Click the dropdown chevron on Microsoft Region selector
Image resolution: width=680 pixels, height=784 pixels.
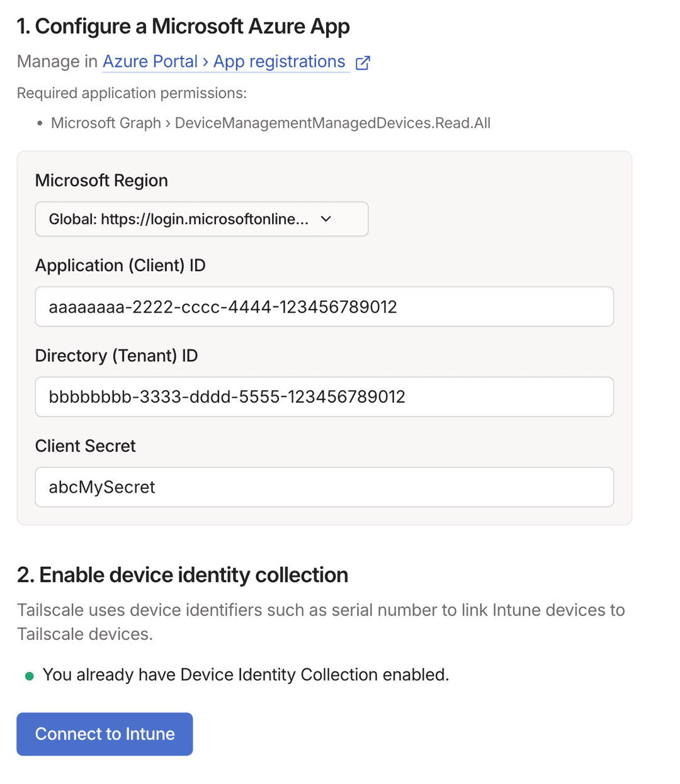(x=326, y=219)
